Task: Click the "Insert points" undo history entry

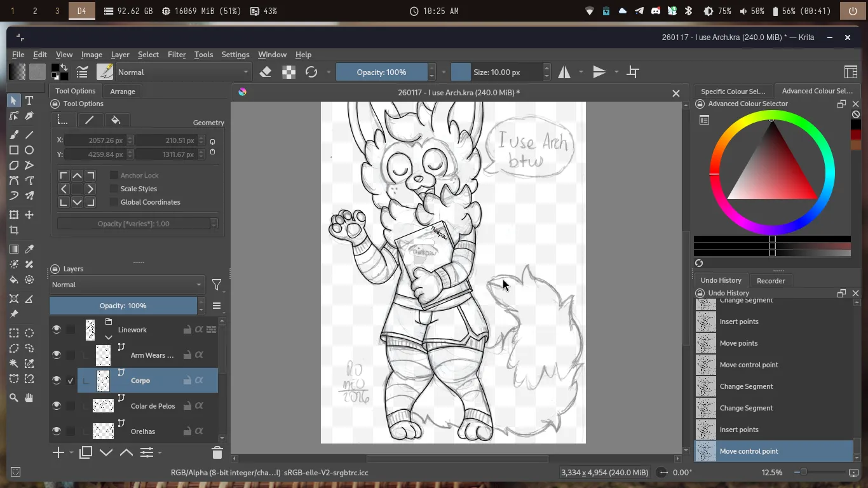Action: click(x=739, y=322)
